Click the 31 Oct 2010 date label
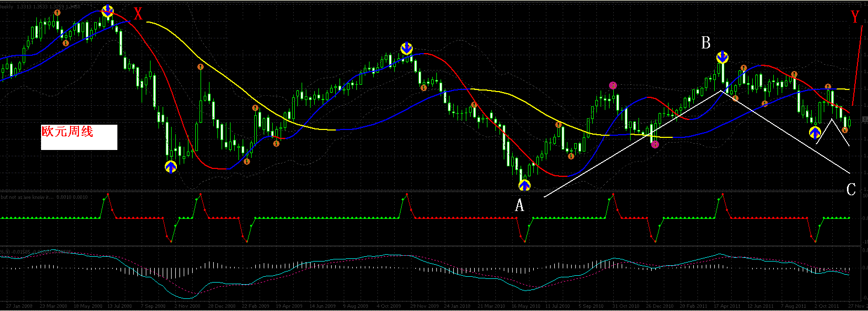The image size is (868, 311). click(626, 306)
